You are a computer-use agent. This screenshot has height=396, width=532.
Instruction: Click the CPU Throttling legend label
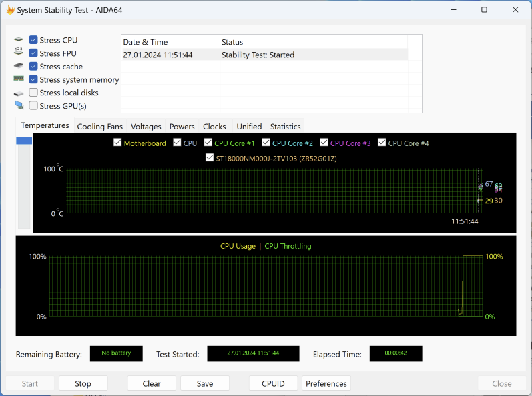click(x=288, y=246)
